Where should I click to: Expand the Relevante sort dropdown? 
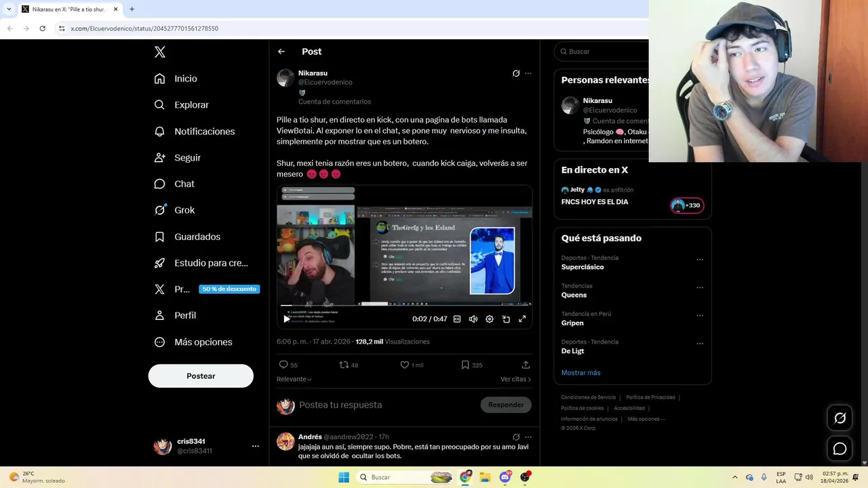pos(294,379)
